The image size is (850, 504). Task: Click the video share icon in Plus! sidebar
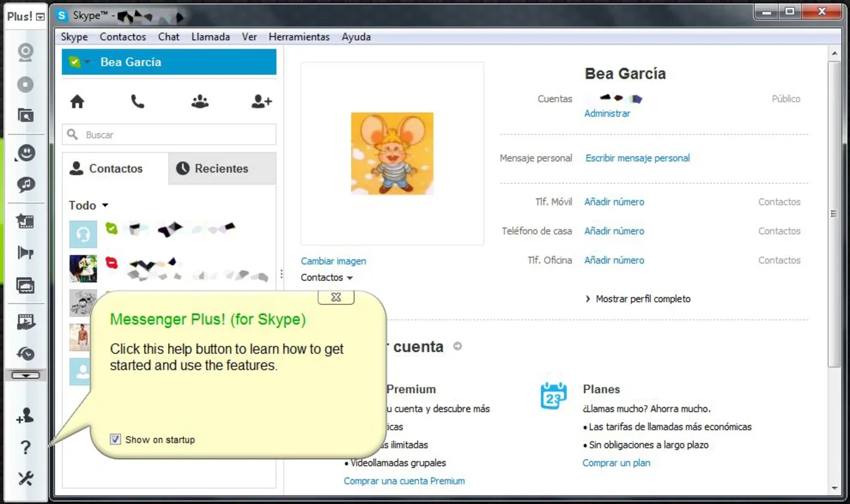click(25, 321)
